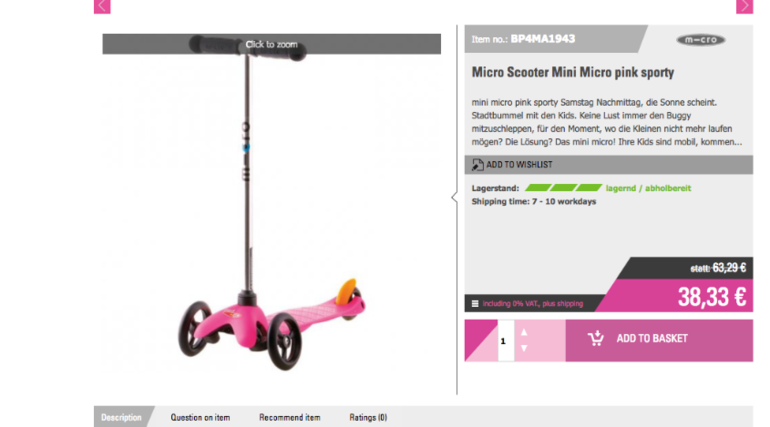Image resolution: width=770 pixels, height=427 pixels.
Task: Go to previous product with left pink arrow
Action: tap(102, 6)
